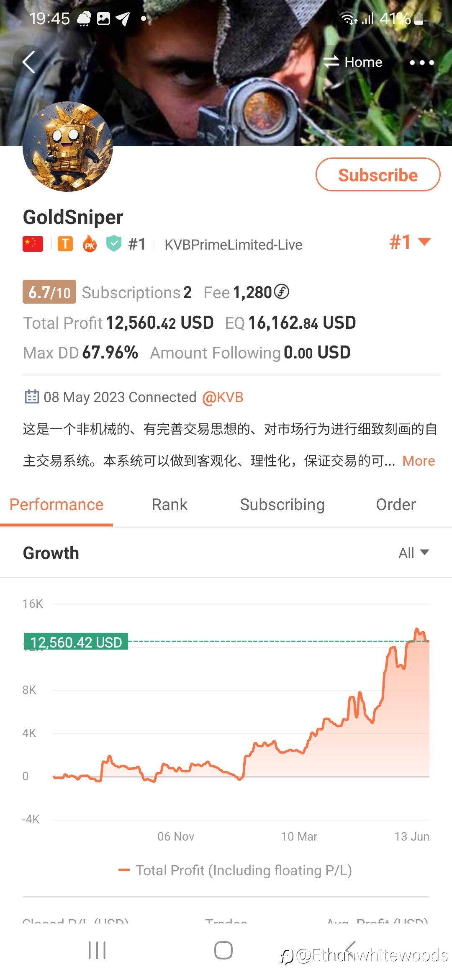Switch to the Subscribing tab

click(x=282, y=505)
